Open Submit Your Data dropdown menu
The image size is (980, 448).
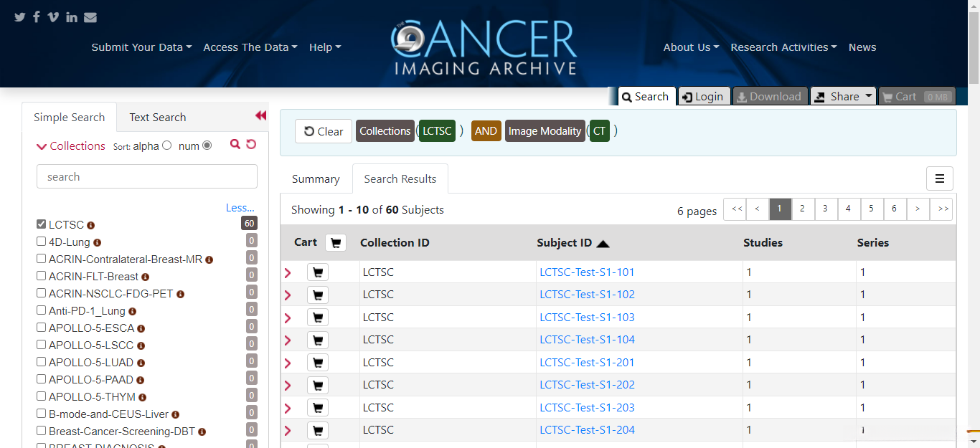(x=141, y=47)
